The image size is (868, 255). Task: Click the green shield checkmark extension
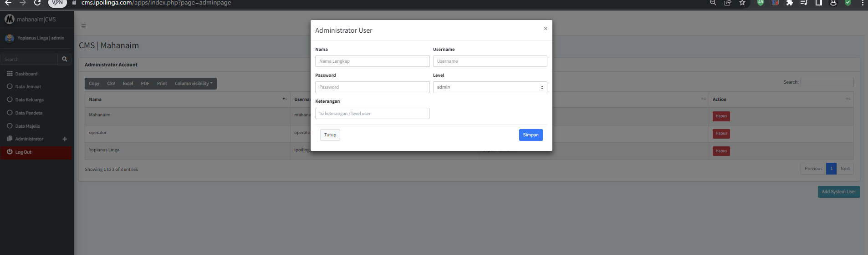click(x=848, y=3)
